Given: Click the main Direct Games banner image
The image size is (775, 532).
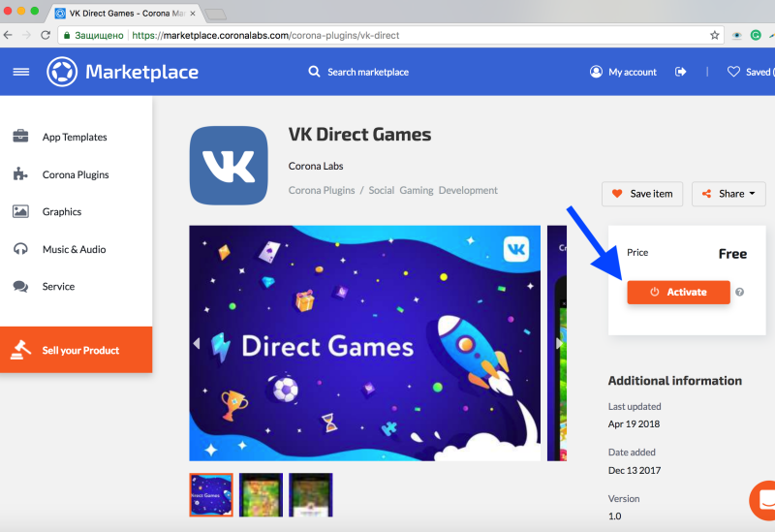Looking at the screenshot, I should (x=365, y=343).
